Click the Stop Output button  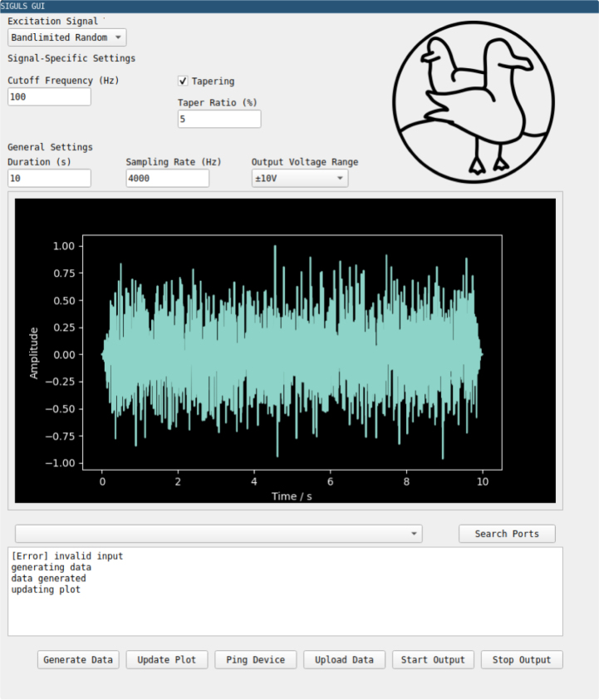point(522,660)
